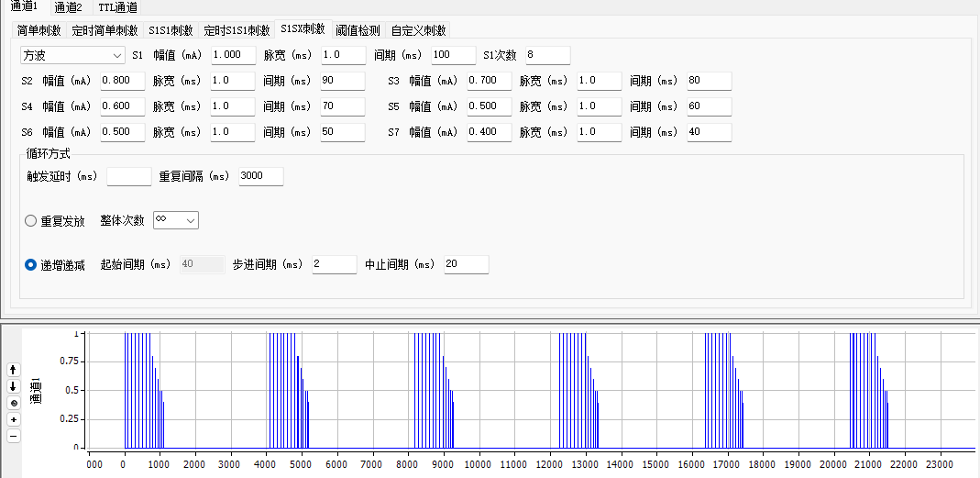Click the down arrow icon beside the waveform
This screenshot has width=980, height=478.
tap(13, 386)
